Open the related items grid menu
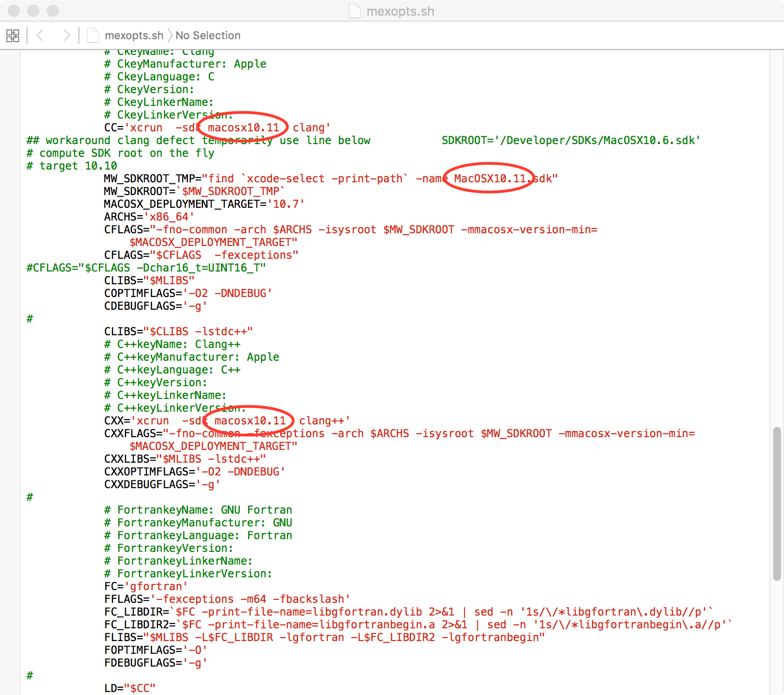Screen dimensions: 784x695 pos(13,35)
